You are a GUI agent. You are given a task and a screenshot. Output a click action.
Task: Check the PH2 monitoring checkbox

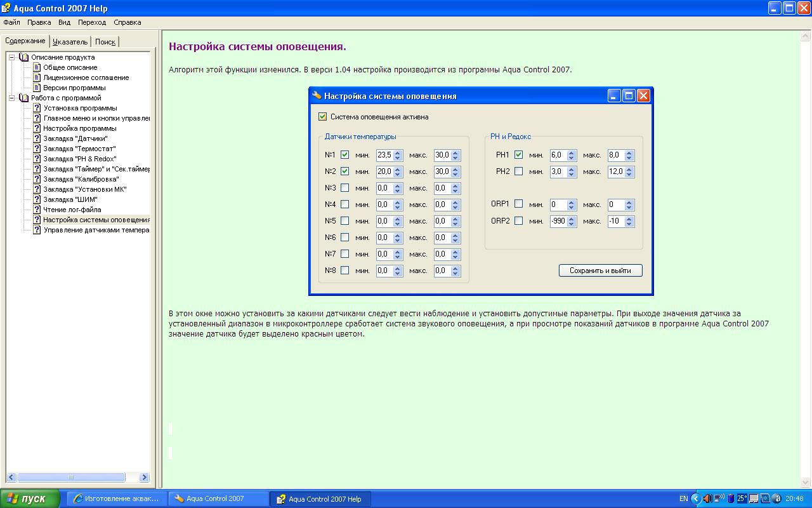[518, 171]
